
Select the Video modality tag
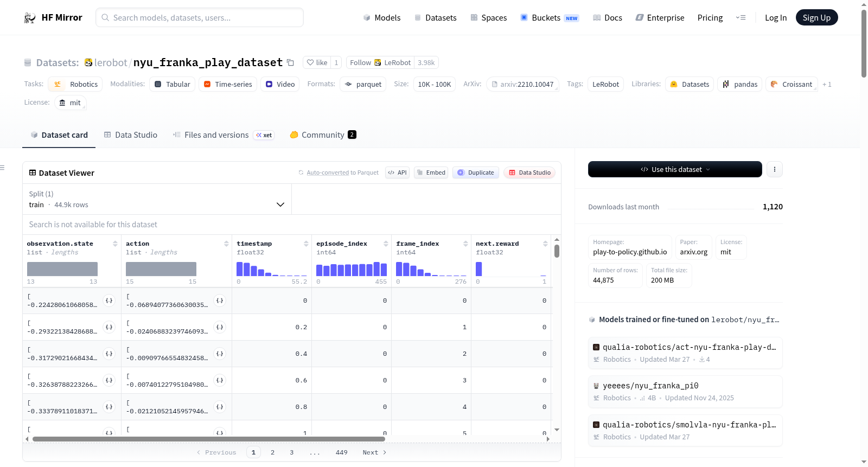pyautogui.click(x=280, y=84)
